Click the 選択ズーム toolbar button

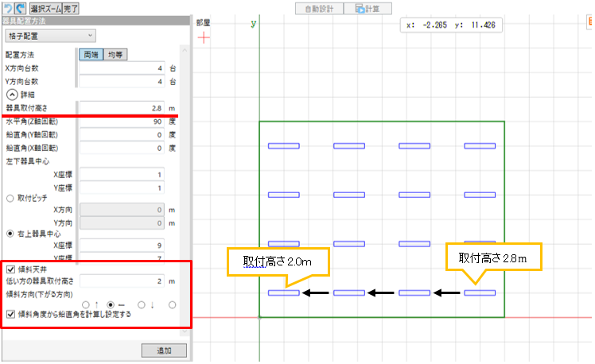[45, 7]
